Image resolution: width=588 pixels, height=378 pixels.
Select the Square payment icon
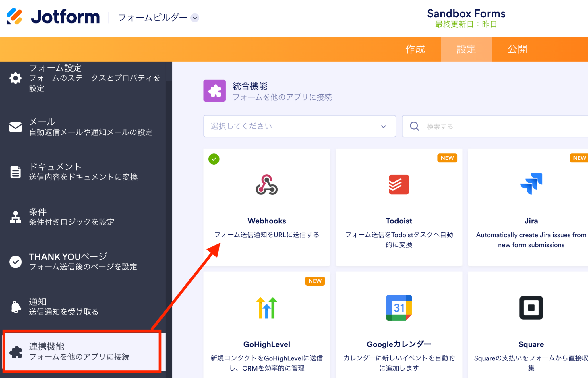coord(531,308)
